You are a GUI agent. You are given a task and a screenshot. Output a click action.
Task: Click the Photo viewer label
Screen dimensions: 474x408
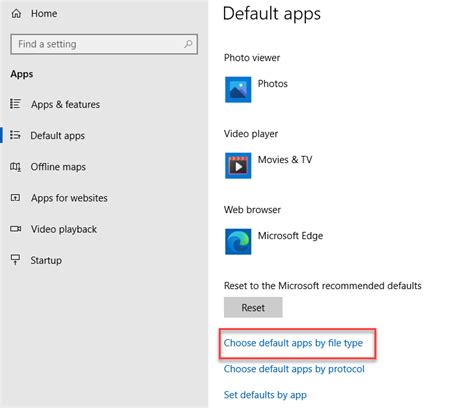click(x=252, y=58)
